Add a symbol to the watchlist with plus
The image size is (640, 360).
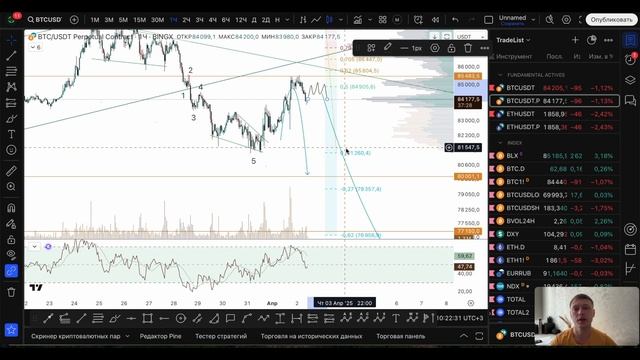tap(575, 40)
